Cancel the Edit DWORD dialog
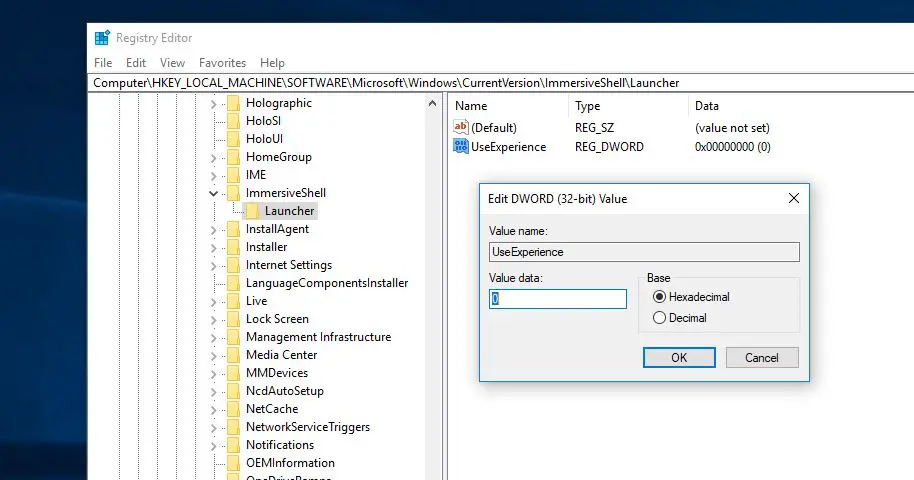This screenshot has width=914, height=480. [x=762, y=358]
